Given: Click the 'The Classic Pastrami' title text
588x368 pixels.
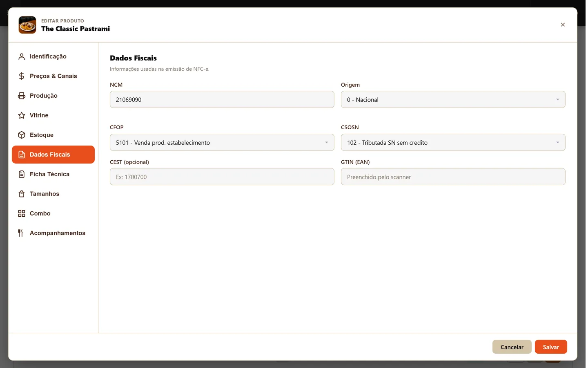Looking at the screenshot, I should tap(76, 29).
